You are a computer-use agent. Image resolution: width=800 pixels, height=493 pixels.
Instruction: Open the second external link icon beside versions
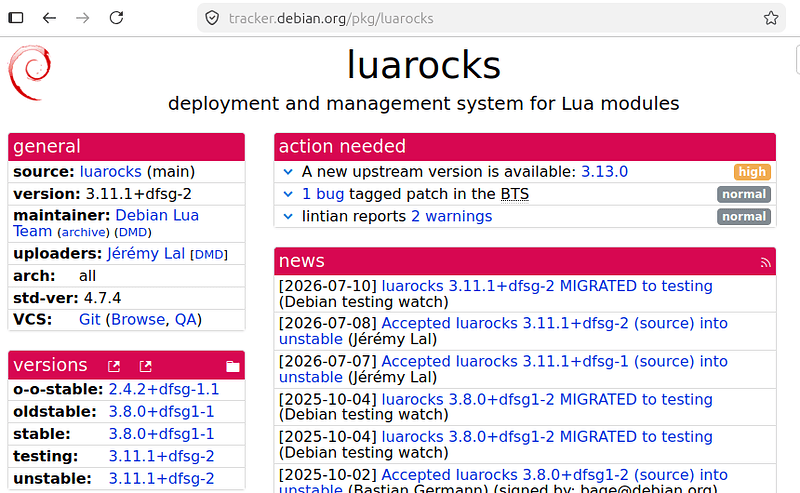point(145,366)
